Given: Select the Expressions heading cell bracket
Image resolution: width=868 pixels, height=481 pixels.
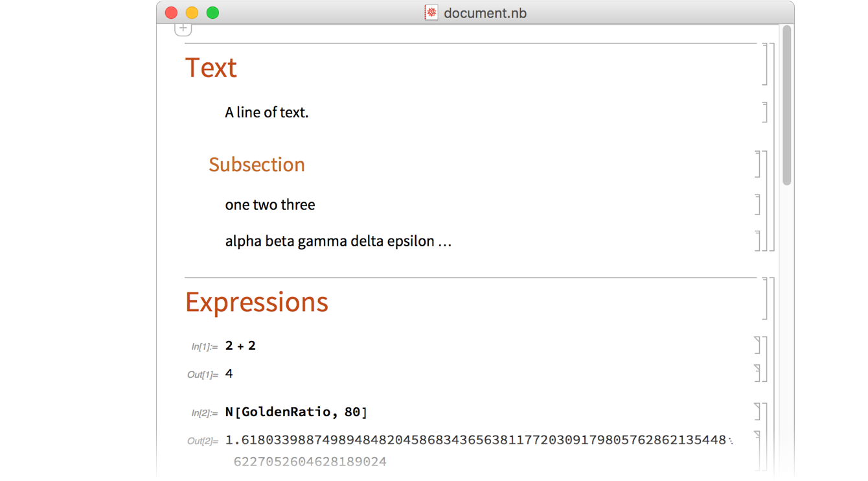Looking at the screenshot, I should tap(764, 298).
